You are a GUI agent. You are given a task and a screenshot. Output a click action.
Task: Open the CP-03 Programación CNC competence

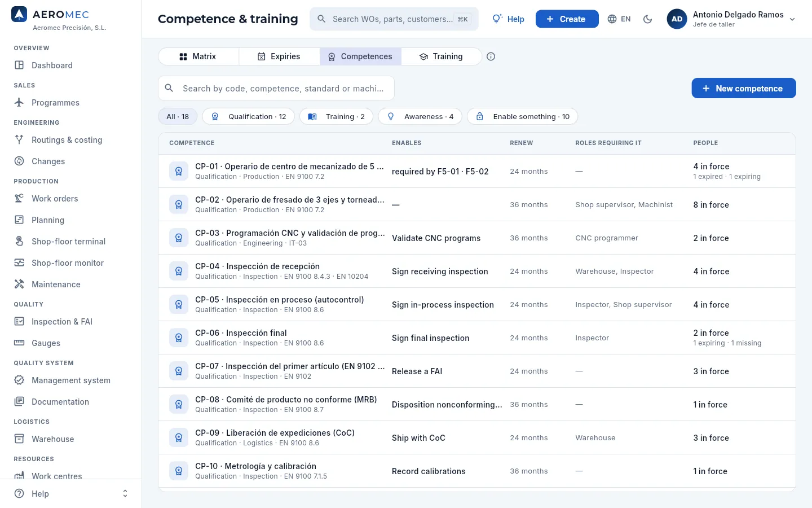[477, 238]
